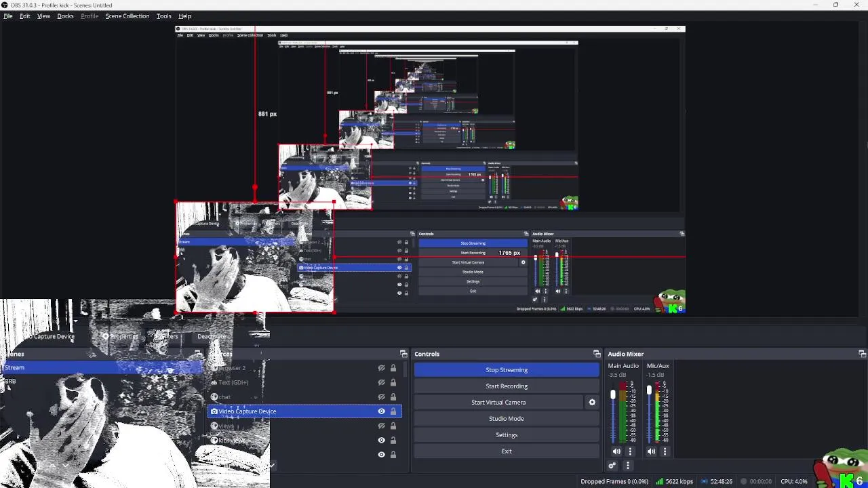Screen dimensions: 868x488
Task: Float the Sources dock with its popout icon
Action: click(403, 354)
